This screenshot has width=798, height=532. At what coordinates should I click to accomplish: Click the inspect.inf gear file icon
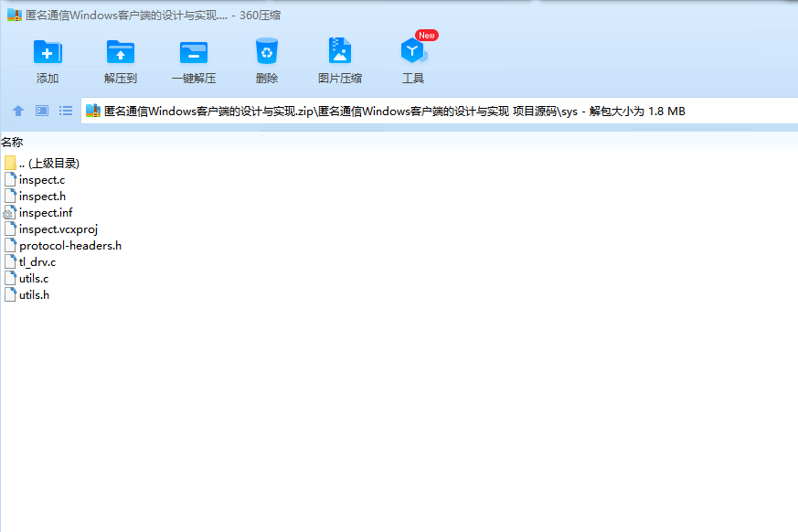pyautogui.click(x=10, y=213)
